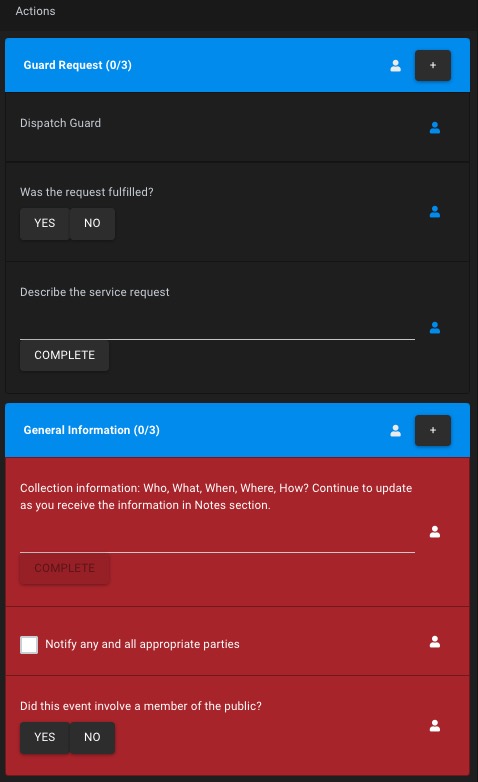Click user icon beside public member question
The image size is (478, 782).
[x=435, y=726]
